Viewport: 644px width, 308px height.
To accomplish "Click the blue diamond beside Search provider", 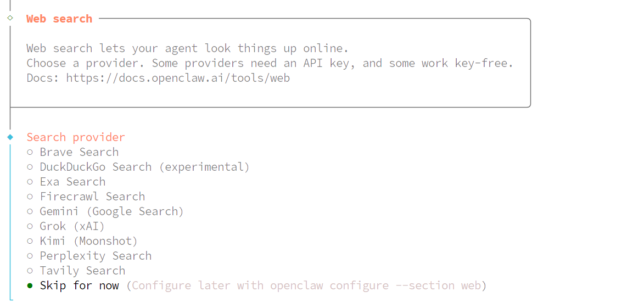I will click(10, 137).
